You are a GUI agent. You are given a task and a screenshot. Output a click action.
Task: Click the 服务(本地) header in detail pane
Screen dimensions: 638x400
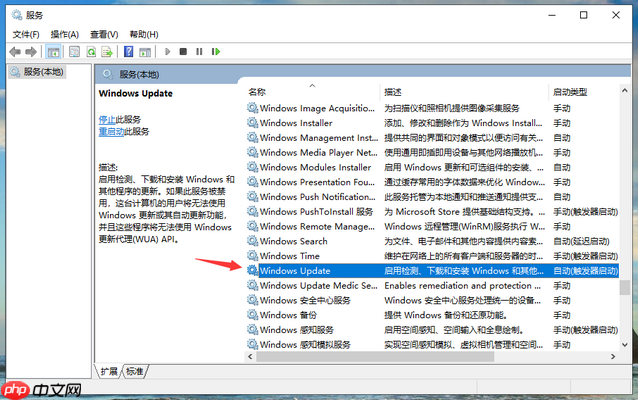(139, 74)
